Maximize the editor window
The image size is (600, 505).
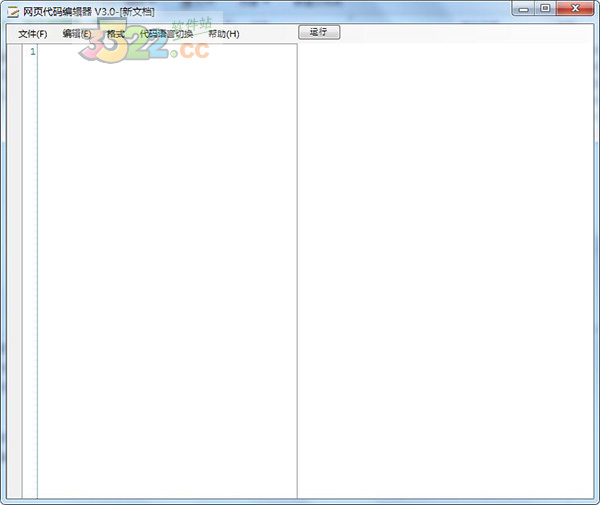[545, 8]
